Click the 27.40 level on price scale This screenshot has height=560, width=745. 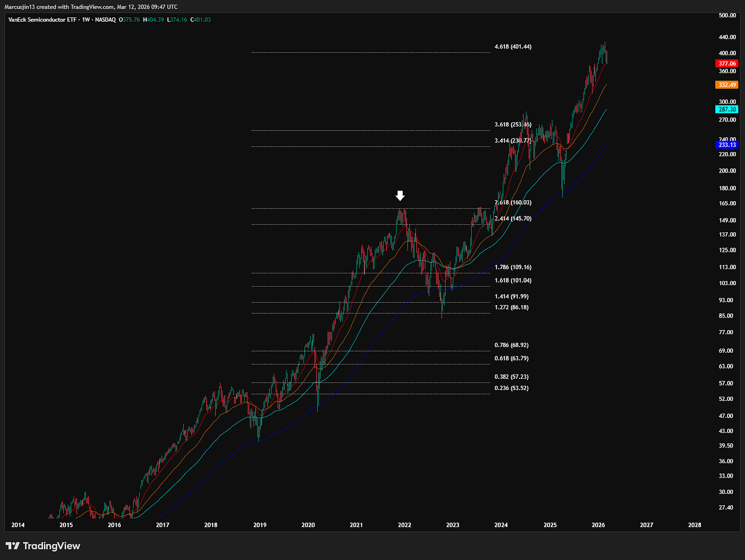click(x=726, y=508)
